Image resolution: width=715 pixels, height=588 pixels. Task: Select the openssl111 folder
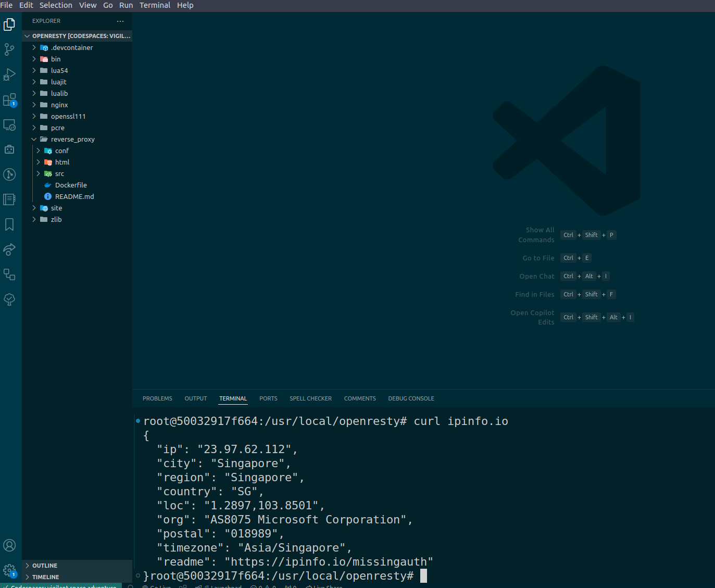[x=77, y=116]
